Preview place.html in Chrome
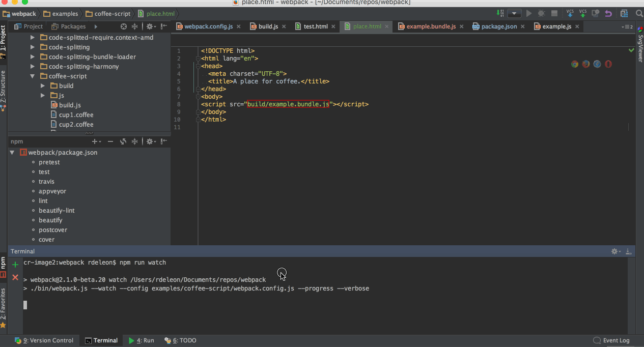Viewport: 644px width, 347px height. coord(574,64)
